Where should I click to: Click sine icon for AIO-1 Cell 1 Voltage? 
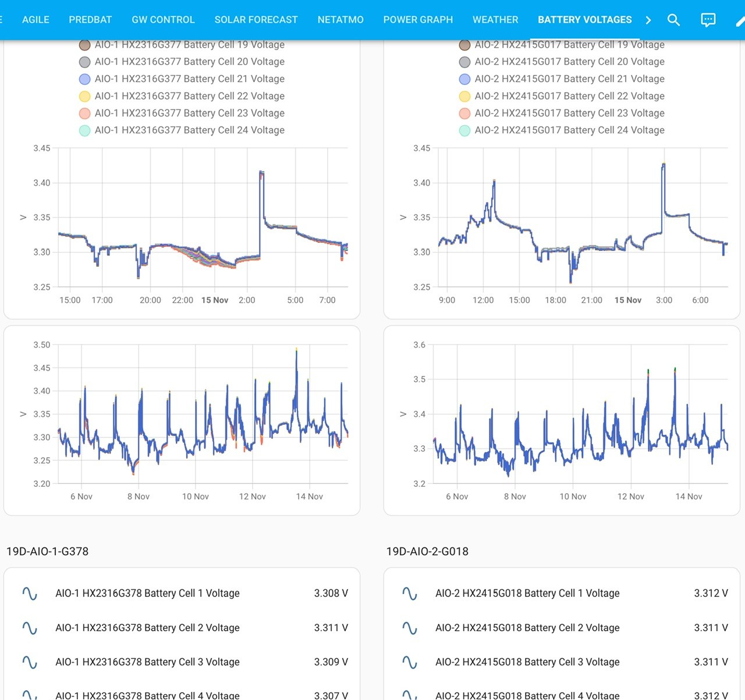(x=30, y=593)
